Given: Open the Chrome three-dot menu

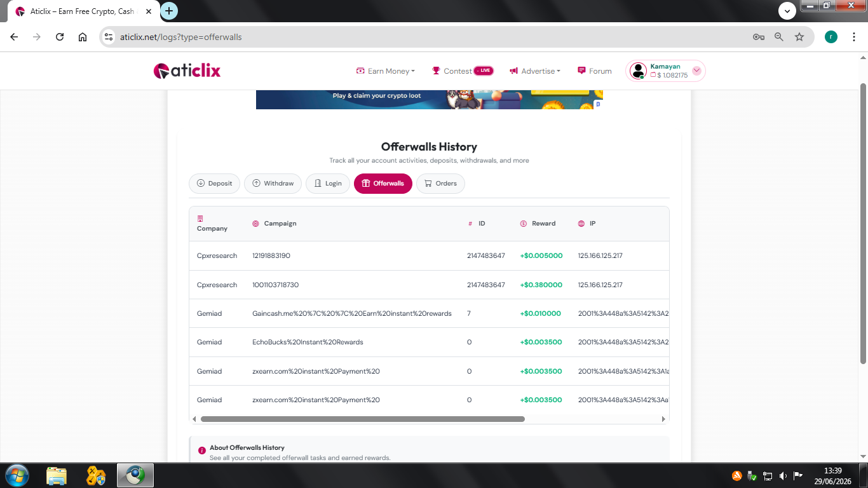Looking at the screenshot, I should [853, 37].
